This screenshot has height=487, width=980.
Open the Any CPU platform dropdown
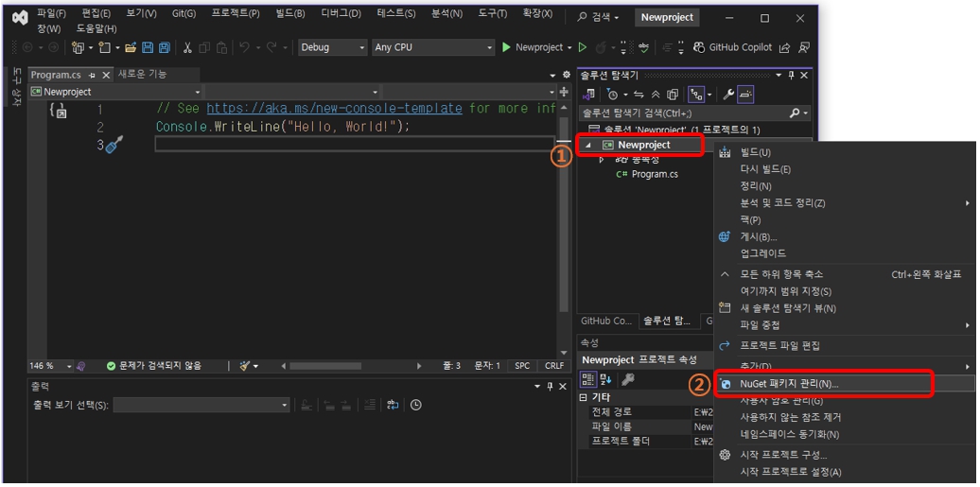coord(432,47)
